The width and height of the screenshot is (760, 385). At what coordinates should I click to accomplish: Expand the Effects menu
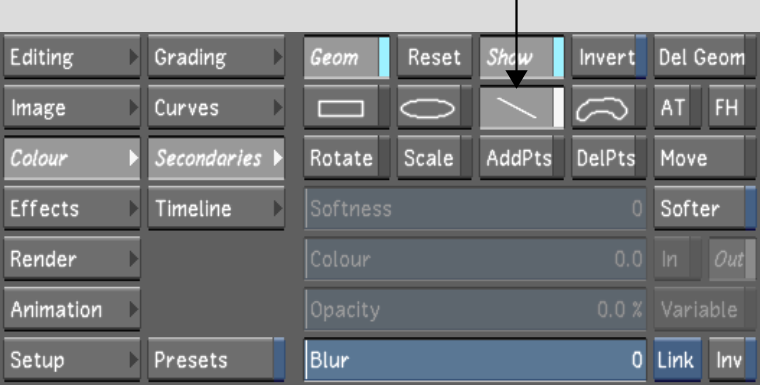pyautogui.click(x=72, y=209)
